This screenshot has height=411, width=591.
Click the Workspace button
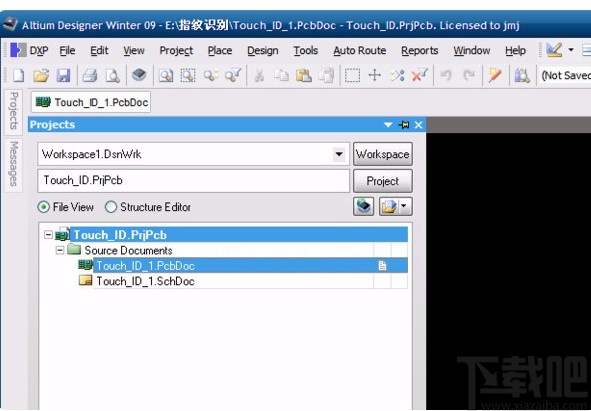tap(383, 154)
